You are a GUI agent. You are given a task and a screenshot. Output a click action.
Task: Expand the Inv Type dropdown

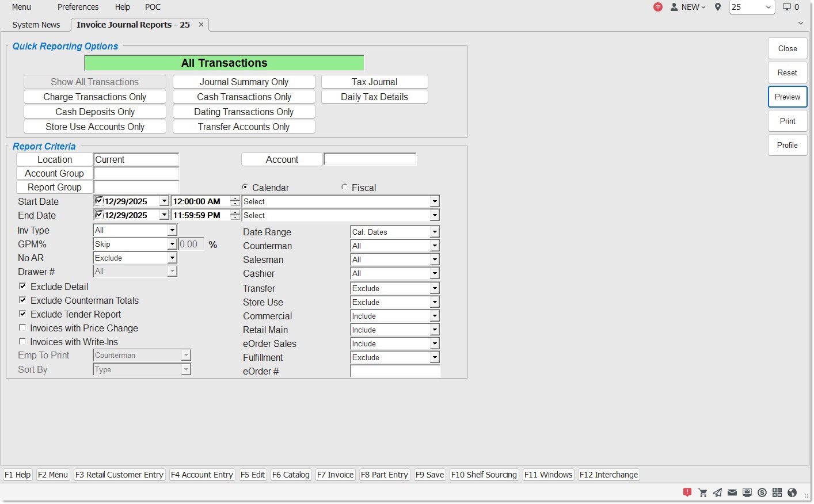(x=172, y=230)
